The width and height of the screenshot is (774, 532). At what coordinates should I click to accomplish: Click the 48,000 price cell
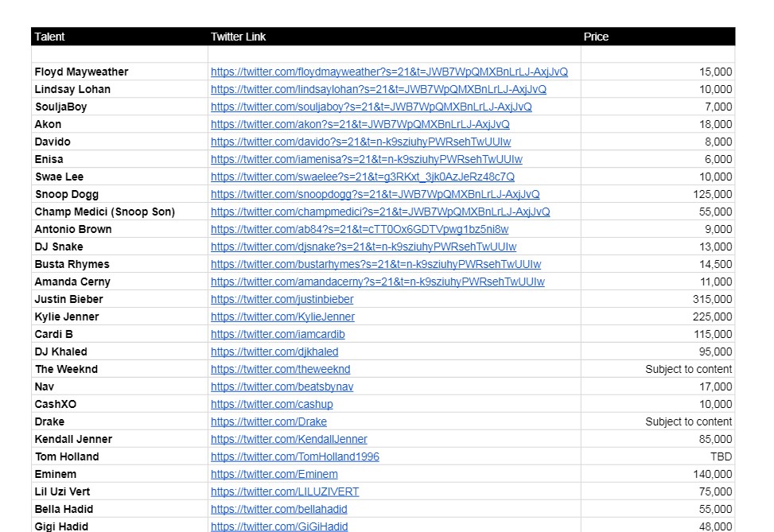pyautogui.click(x=658, y=526)
